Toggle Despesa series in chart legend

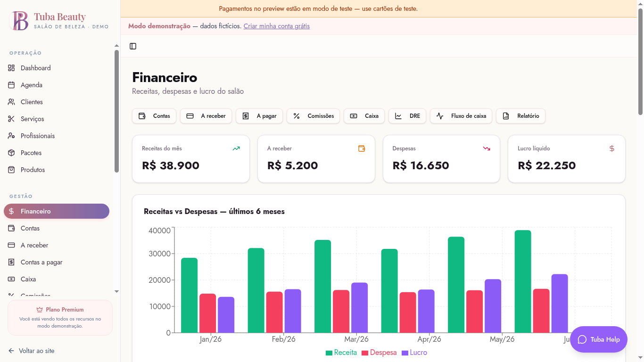click(379, 353)
